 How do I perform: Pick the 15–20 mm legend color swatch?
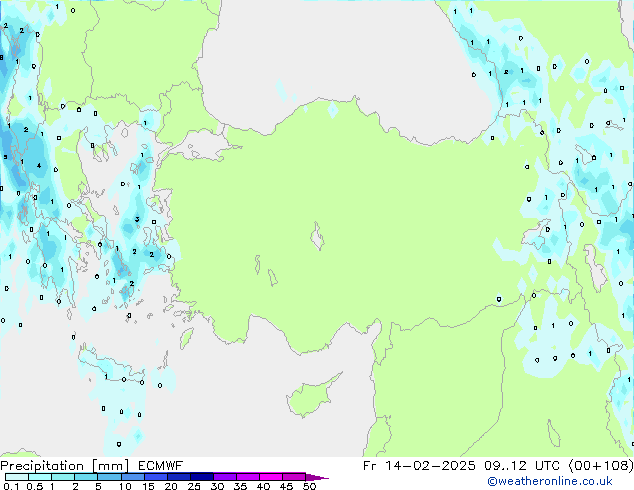pyautogui.click(x=155, y=477)
